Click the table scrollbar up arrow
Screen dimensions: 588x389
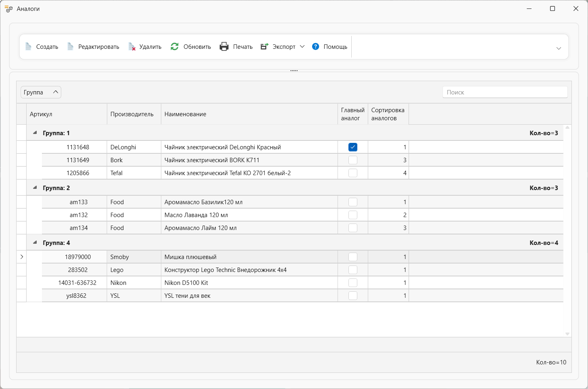[567, 128]
